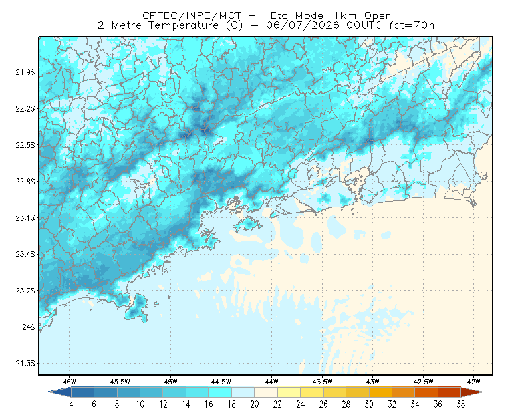Click the 32–34 orange legend swatch
532x411 pixels.
tap(404, 392)
